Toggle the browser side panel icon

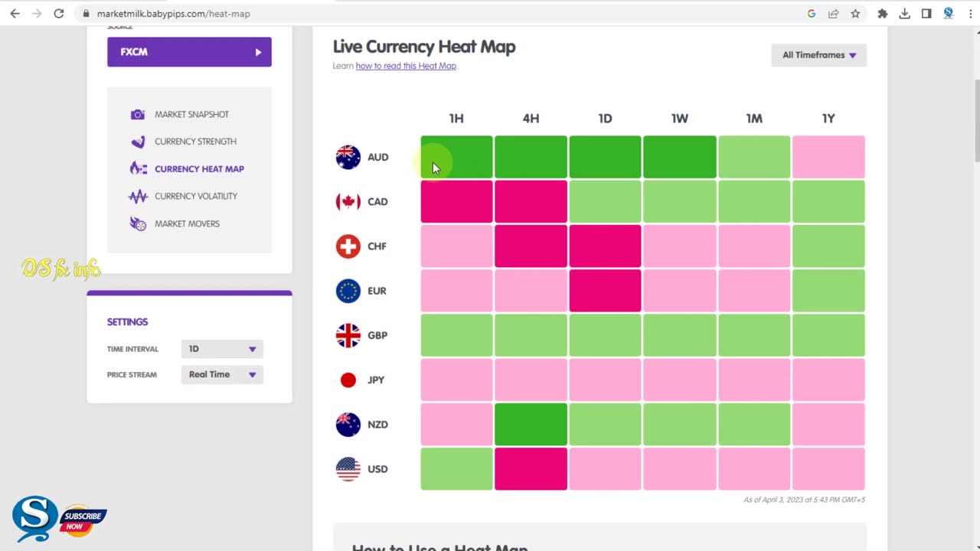point(926,14)
